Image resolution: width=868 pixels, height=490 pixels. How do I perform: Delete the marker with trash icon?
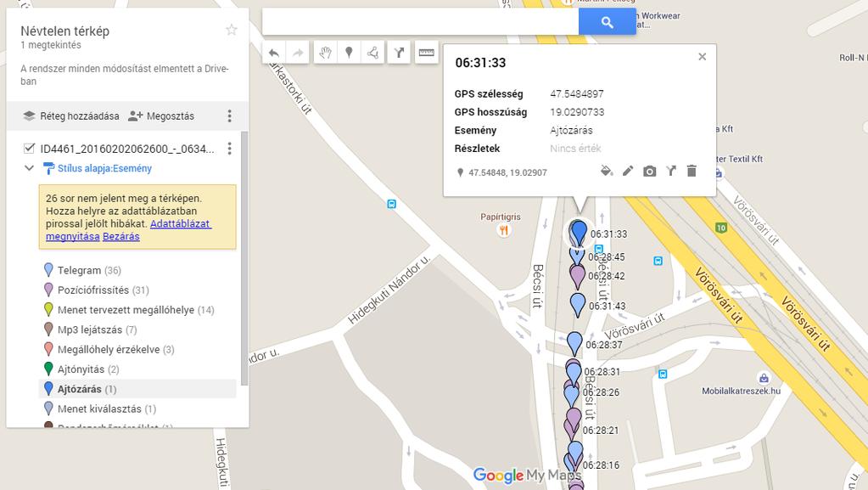[692, 171]
